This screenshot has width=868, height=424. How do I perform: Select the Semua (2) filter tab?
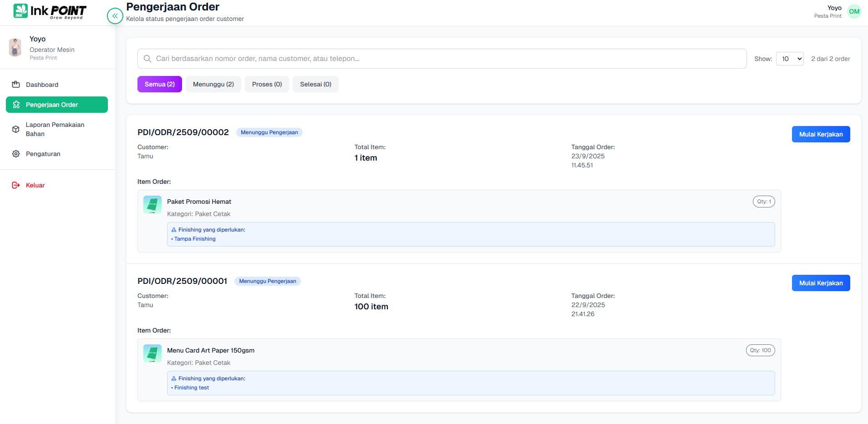(x=160, y=84)
